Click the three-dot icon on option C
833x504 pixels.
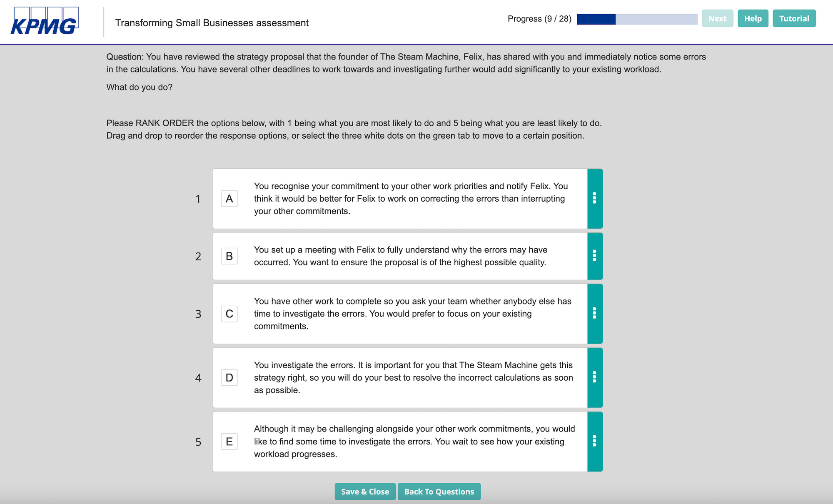(594, 313)
